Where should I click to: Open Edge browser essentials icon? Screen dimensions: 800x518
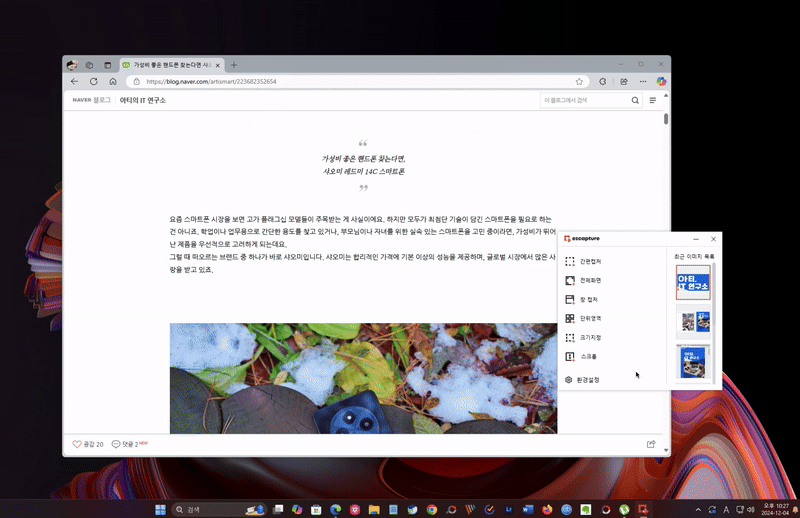603,82
